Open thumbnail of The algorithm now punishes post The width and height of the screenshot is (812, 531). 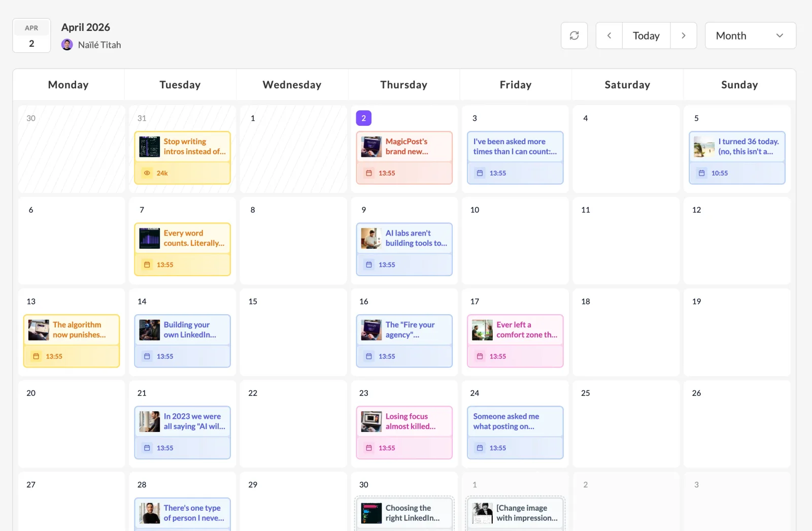point(39,330)
